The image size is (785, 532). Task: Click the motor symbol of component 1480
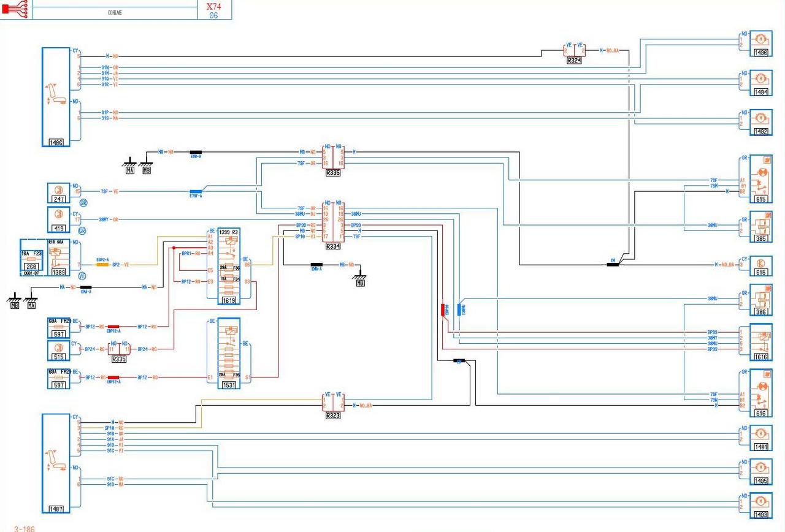pyautogui.click(x=760, y=39)
